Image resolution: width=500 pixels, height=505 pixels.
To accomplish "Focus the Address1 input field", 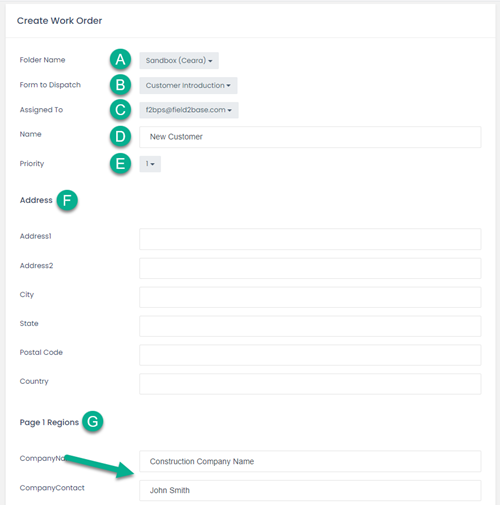I will click(310, 239).
